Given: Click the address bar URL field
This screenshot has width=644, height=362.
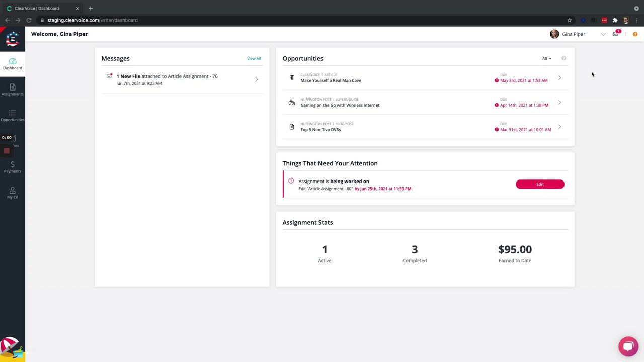Looking at the screenshot, I should tap(302, 20).
